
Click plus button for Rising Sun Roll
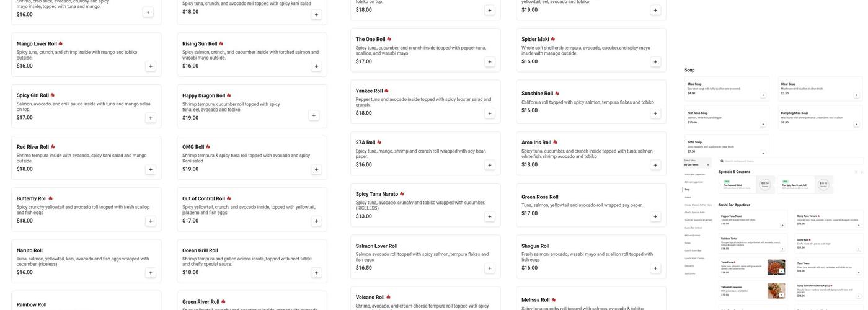[316, 66]
